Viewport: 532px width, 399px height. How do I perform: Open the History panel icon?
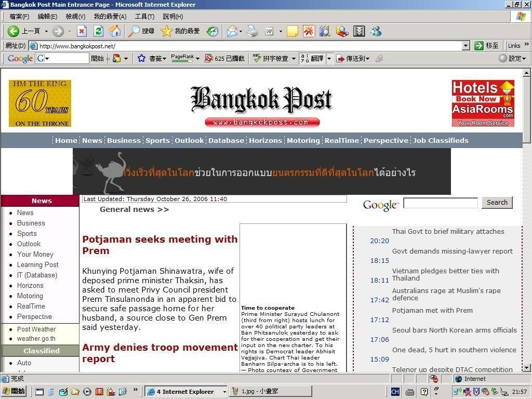(212, 31)
